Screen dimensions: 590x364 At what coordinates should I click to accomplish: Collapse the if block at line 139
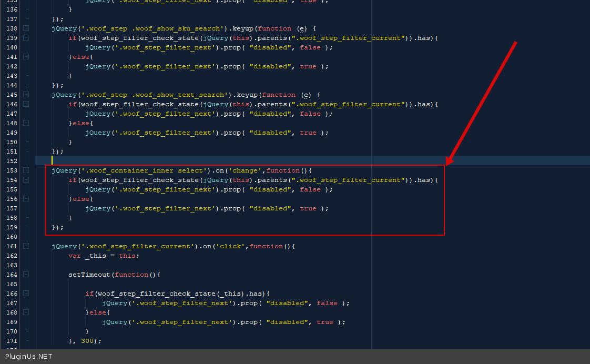coord(26,38)
